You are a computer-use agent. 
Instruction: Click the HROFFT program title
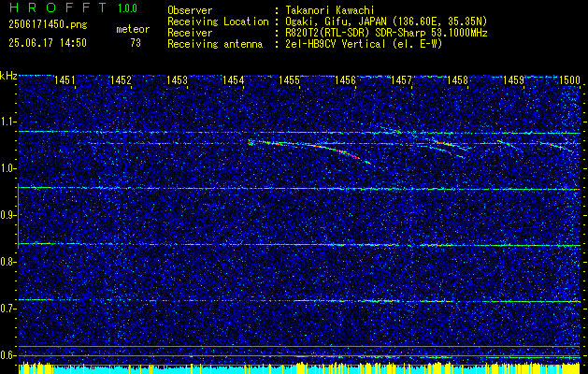(x=60, y=7)
